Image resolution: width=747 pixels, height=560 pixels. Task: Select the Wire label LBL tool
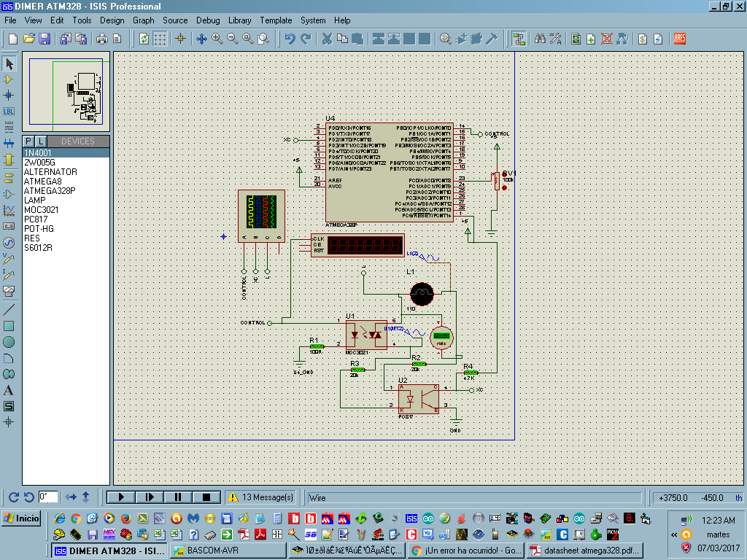pos(9,111)
